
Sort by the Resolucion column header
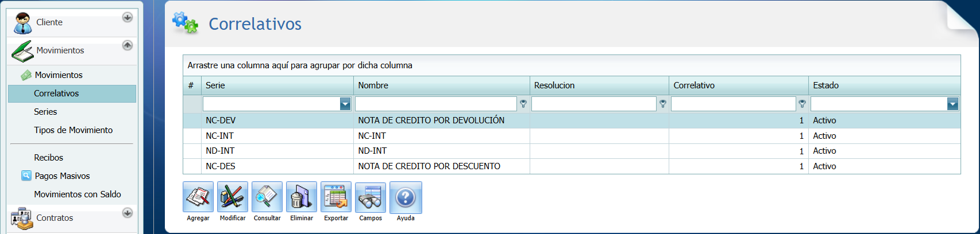599,85
